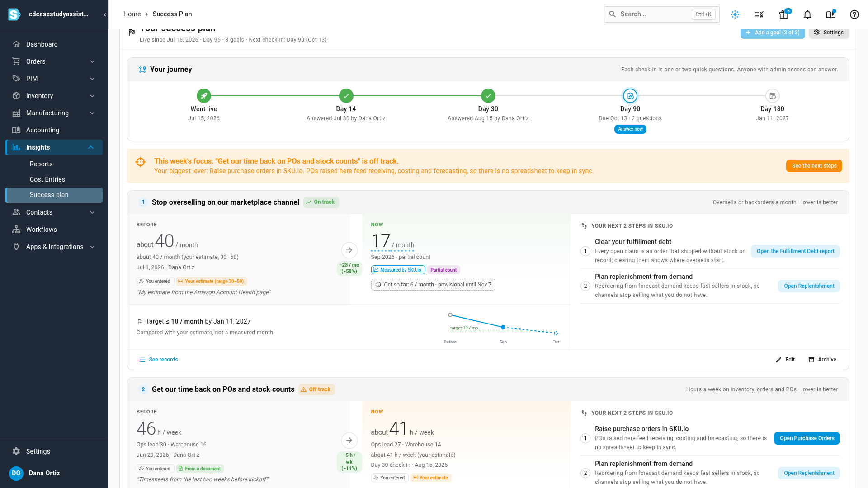Image resolution: width=868 pixels, height=488 pixels.
Task: Collapse the sidebar with the chevron
Action: coord(105,14)
